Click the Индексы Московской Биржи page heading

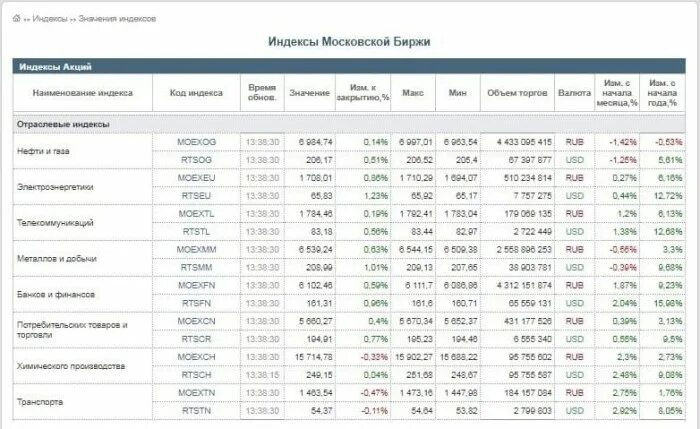(349, 42)
